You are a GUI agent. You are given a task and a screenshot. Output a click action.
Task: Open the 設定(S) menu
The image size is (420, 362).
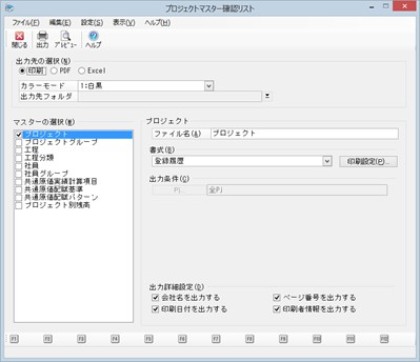coord(92,23)
